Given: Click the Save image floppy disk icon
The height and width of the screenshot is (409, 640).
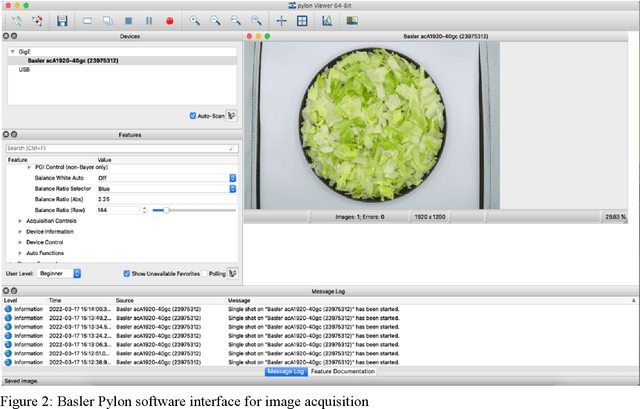Looking at the screenshot, I should [62, 20].
